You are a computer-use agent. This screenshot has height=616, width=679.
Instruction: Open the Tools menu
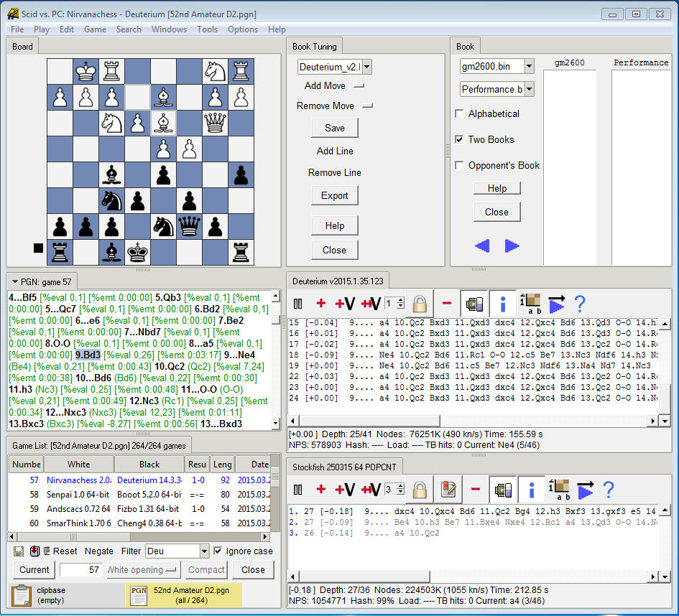pos(207,29)
